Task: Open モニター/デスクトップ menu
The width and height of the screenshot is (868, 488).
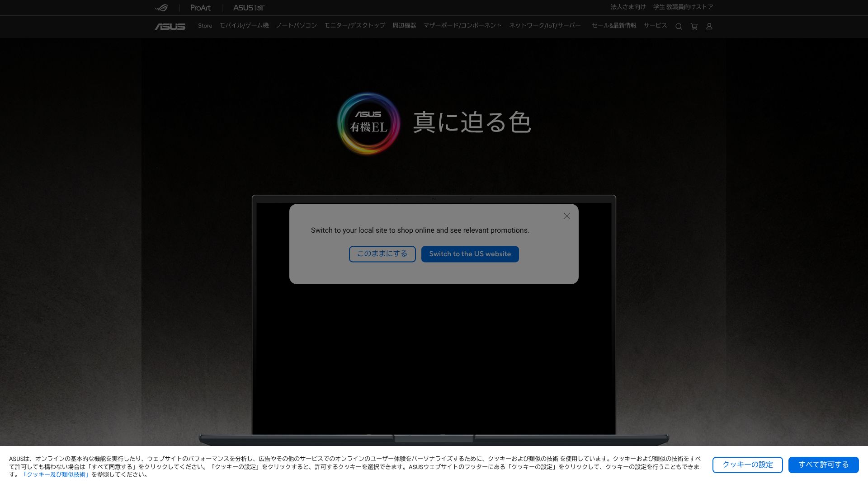Action: point(355,26)
